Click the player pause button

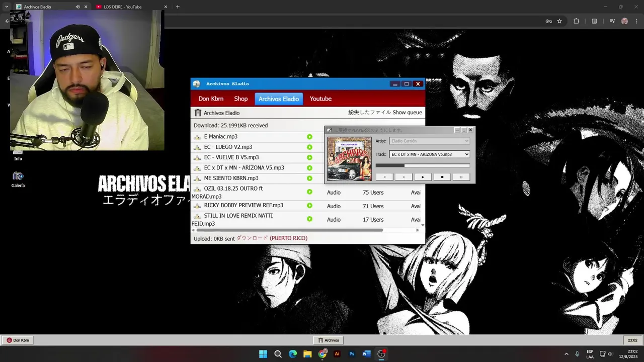click(x=461, y=177)
